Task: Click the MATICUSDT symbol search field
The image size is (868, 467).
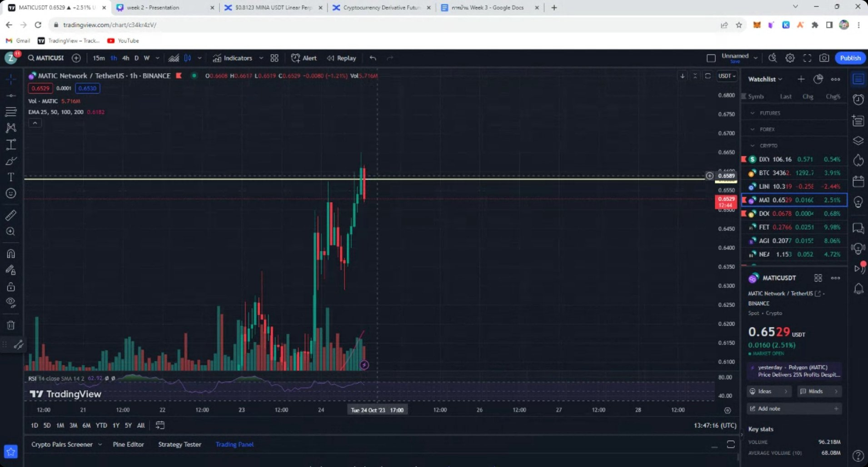Action: 46,58
